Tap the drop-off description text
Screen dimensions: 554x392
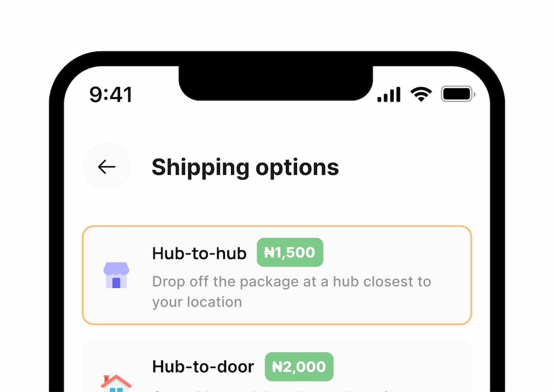[291, 291]
